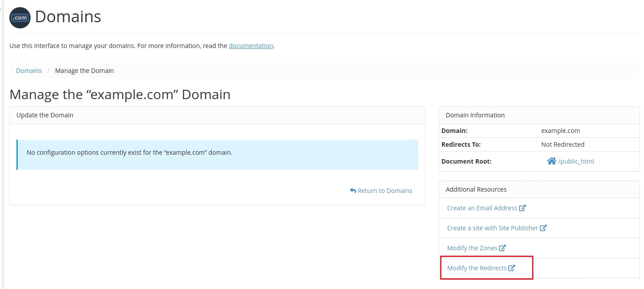Open Modify the Zones

click(472, 248)
